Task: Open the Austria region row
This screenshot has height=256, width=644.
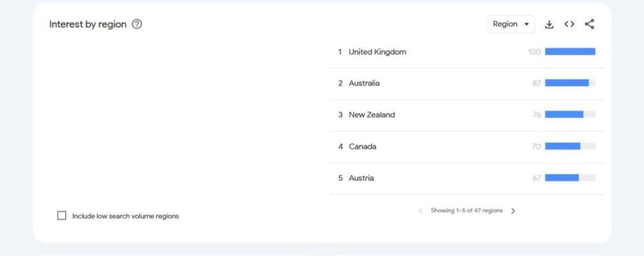Action: (467, 178)
